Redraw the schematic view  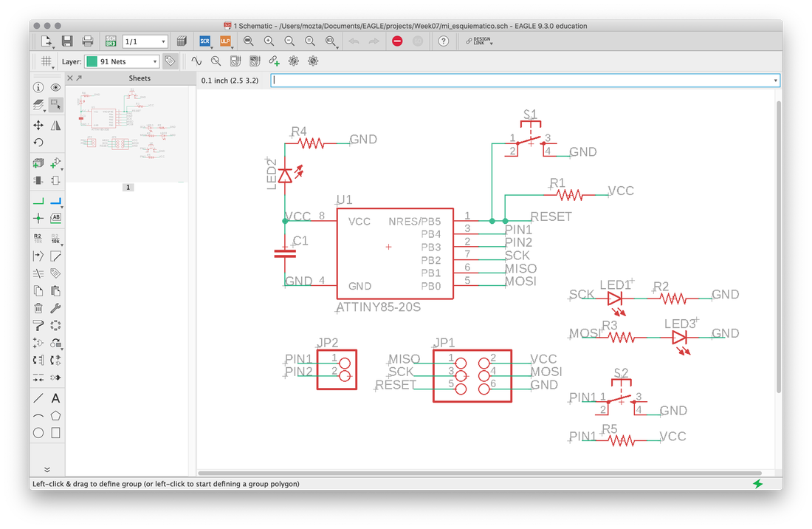310,41
